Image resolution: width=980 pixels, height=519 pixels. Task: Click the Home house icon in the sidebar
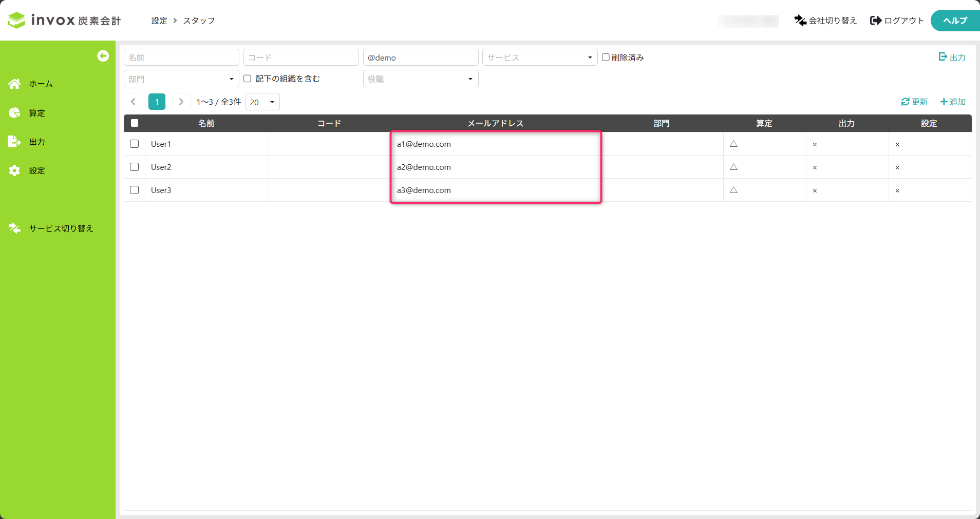(x=14, y=84)
